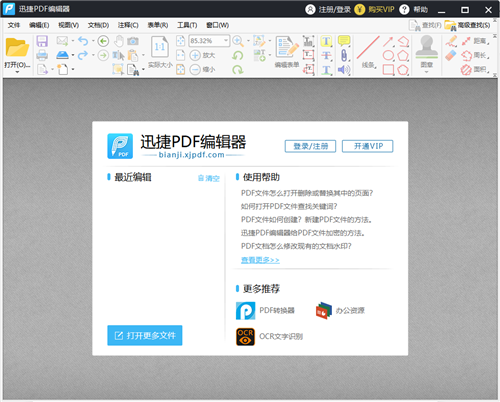Clear recent list with 清空 link
500x402 pixels.
click(x=209, y=178)
